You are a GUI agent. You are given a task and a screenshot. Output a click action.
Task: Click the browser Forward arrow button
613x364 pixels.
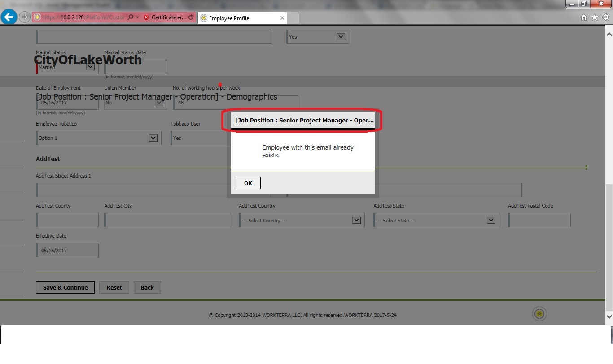point(25,17)
